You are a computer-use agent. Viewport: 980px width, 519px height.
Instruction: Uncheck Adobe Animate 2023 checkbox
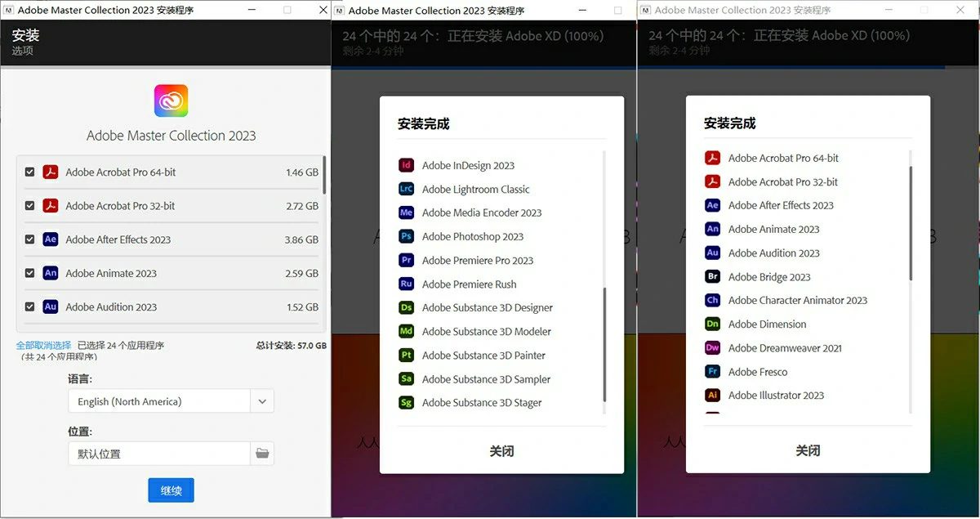29,273
